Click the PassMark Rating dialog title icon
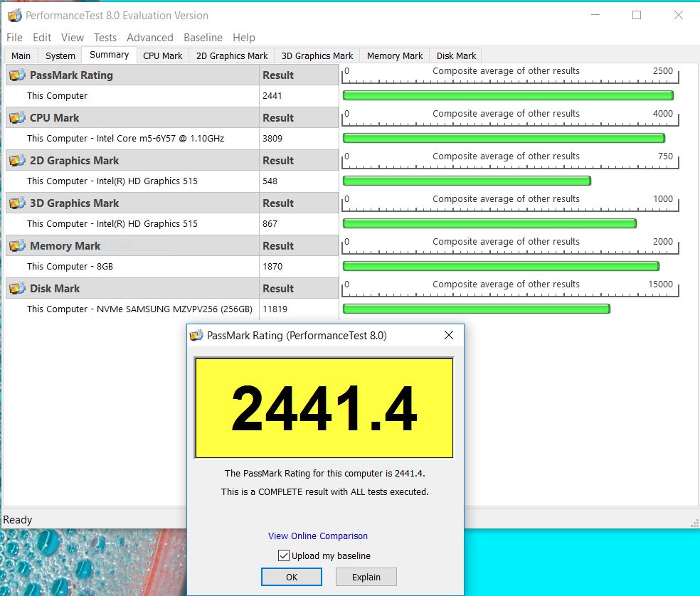This screenshot has width=700, height=596. click(197, 336)
